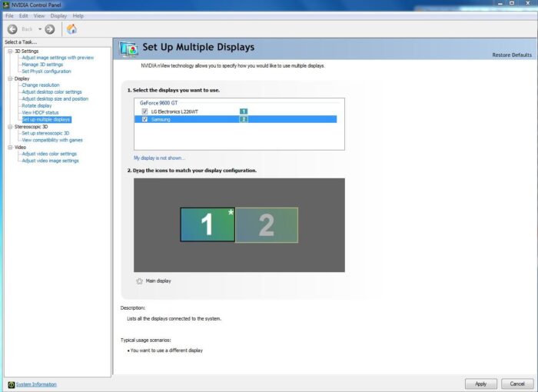Image resolution: width=538 pixels, height=392 pixels.
Task: Select Set up multiple displays task
Action: pyautogui.click(x=46, y=119)
